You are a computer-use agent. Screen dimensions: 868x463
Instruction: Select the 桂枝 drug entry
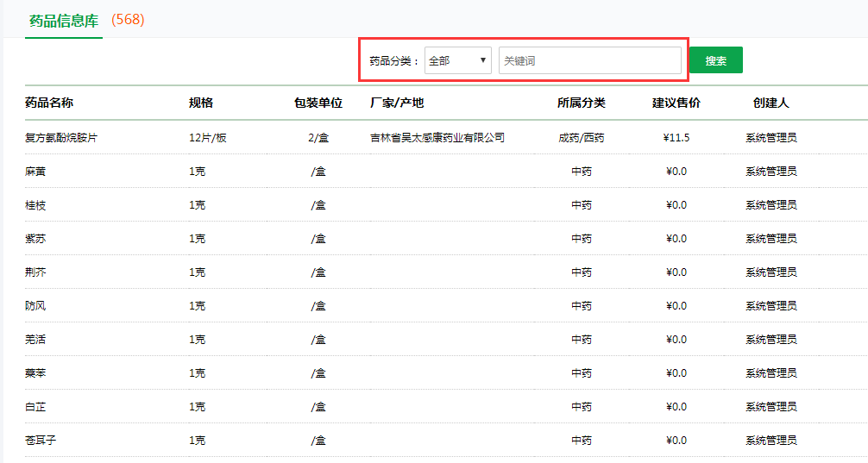[x=35, y=205]
